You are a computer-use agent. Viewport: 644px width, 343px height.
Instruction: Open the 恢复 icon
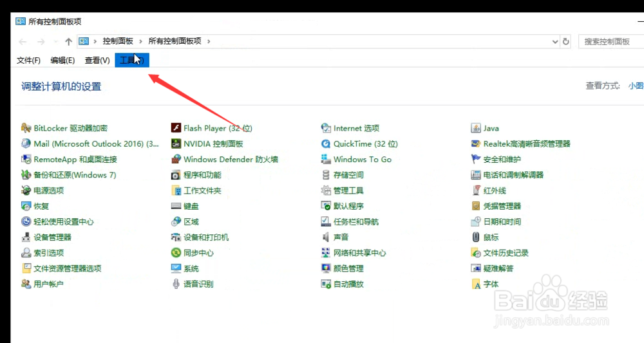(x=26, y=206)
